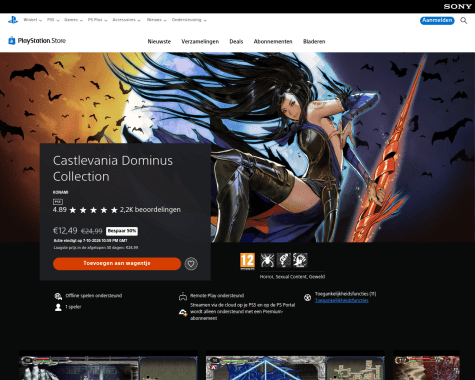Viewport: 475px width, 380px height.
Task: Expand the Games dropdown menu
Action: point(73,20)
